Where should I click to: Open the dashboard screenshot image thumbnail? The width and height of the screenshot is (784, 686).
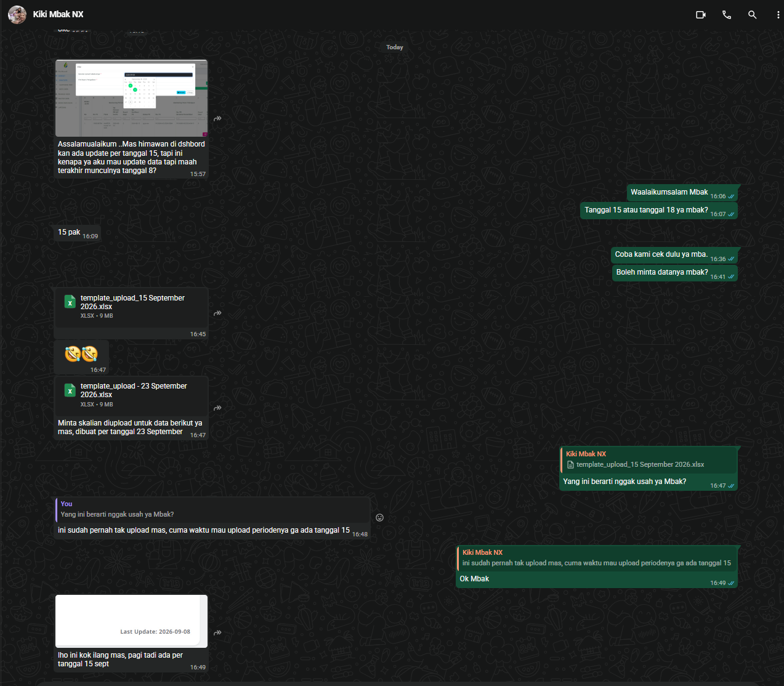(131, 98)
